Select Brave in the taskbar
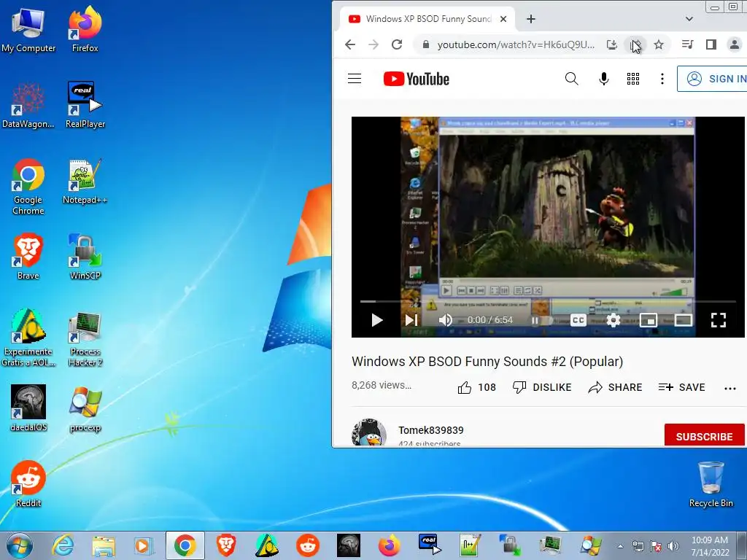This screenshot has height=560, width=747. point(226,545)
